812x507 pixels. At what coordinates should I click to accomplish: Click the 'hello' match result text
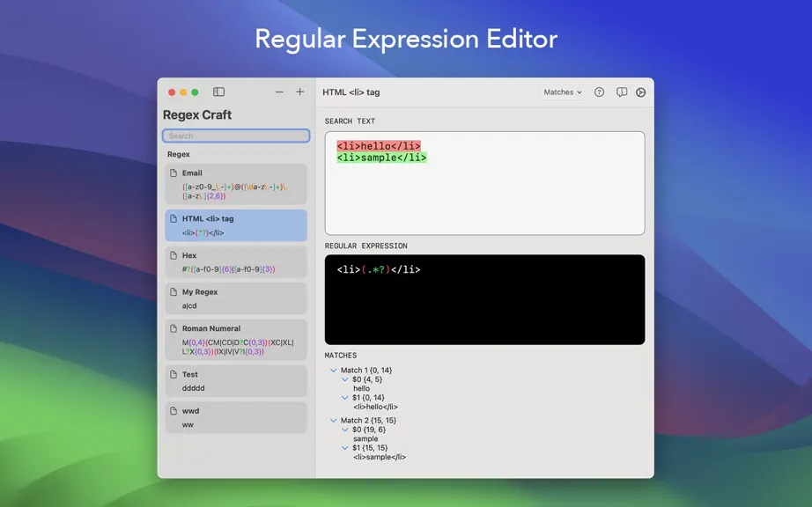(x=361, y=388)
